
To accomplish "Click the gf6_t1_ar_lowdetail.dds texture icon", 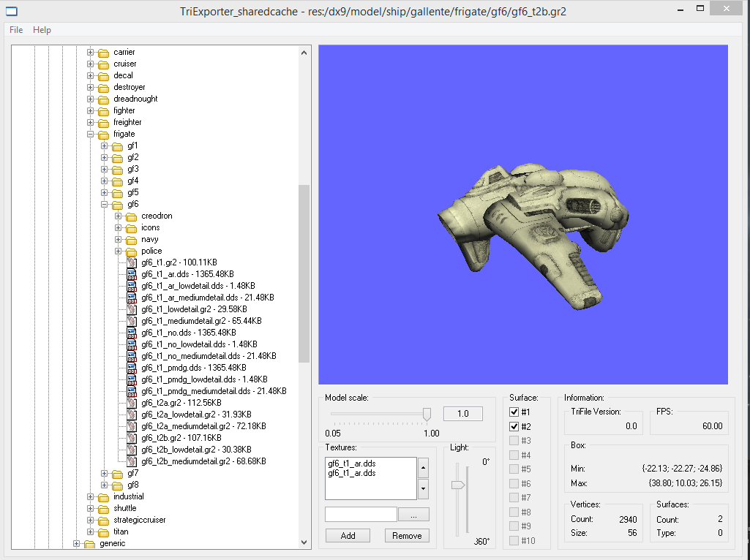I will [x=132, y=286].
